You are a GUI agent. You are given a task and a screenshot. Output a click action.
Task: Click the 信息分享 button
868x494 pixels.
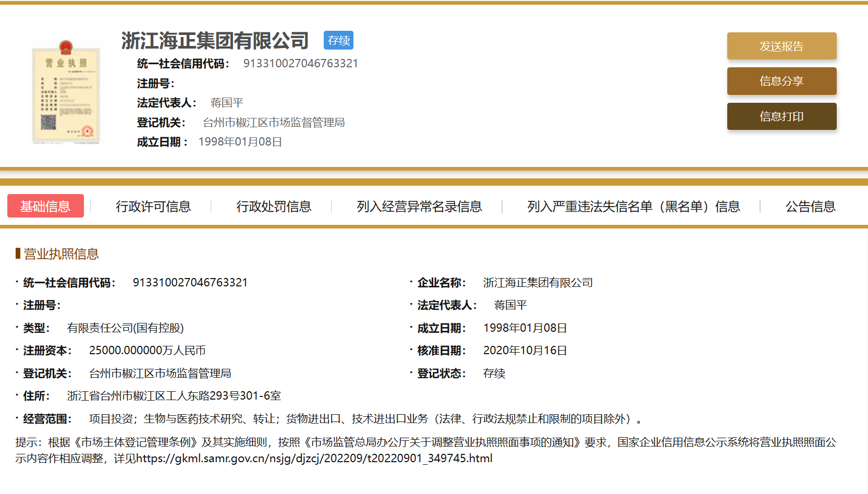(x=781, y=81)
